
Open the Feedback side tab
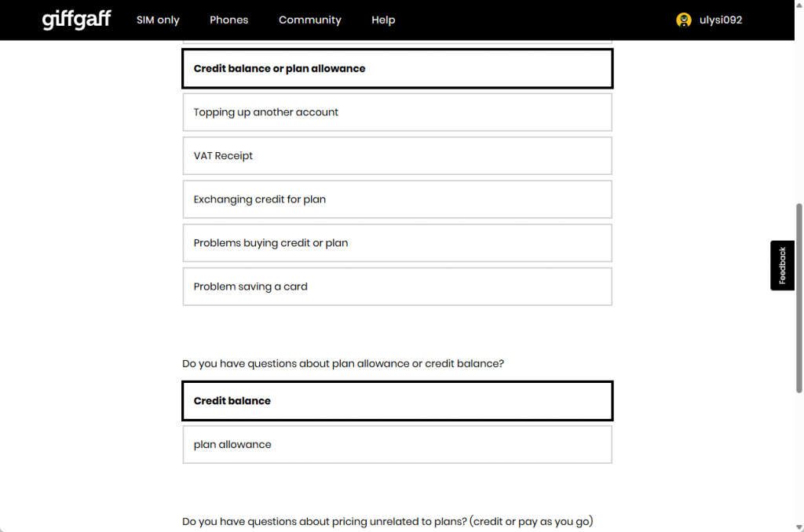782,265
